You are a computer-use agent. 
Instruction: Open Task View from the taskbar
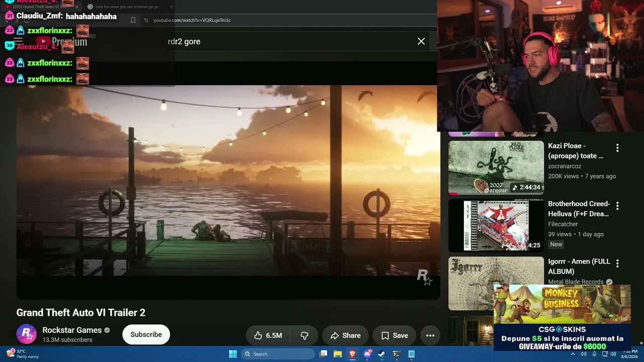[324, 354]
